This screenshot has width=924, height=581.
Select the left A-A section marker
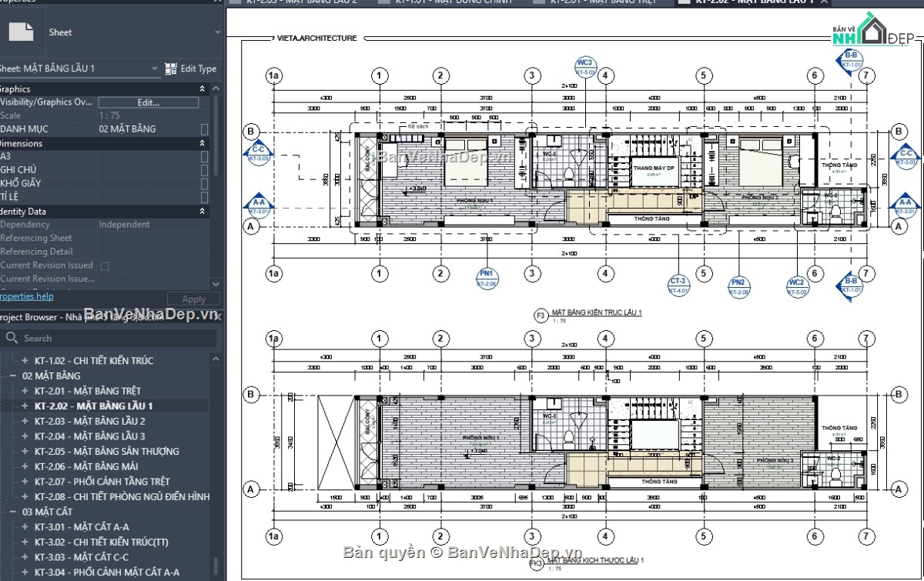coord(259,205)
